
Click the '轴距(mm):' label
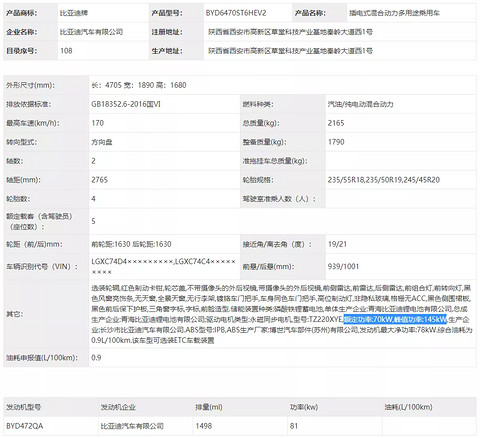23,180
